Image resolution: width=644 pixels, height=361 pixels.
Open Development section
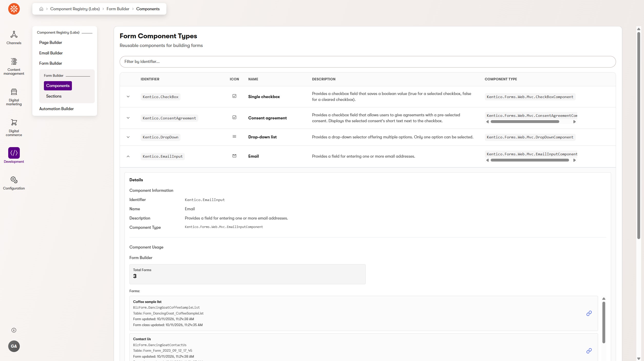14,155
